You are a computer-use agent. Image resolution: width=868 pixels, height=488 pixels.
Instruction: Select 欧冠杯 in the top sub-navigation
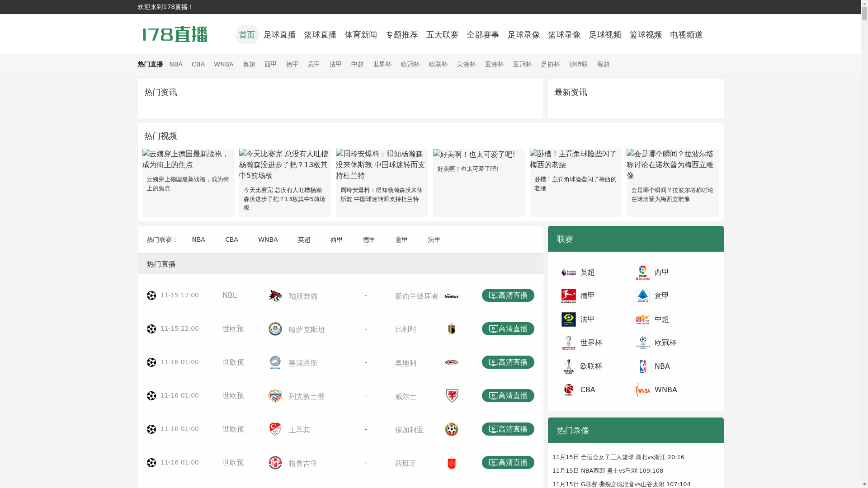410,65
